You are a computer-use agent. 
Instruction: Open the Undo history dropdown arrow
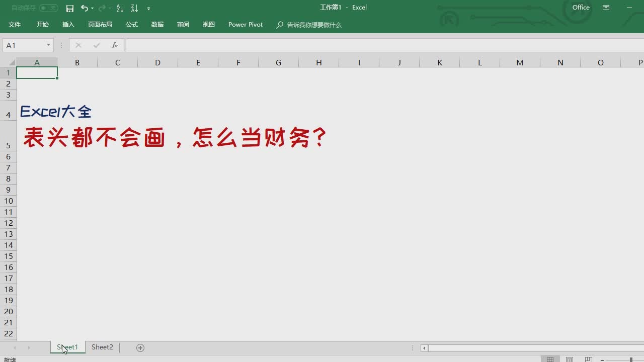(x=92, y=9)
